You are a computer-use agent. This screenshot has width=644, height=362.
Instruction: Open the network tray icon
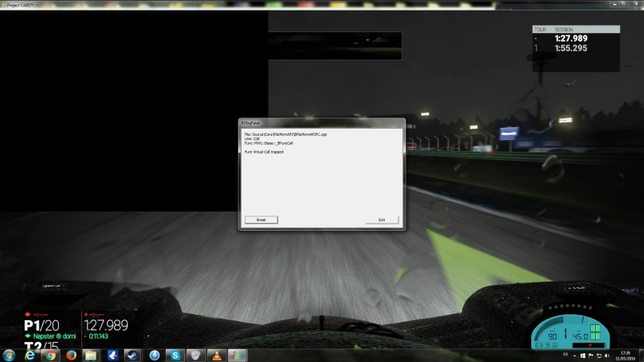[599, 356]
